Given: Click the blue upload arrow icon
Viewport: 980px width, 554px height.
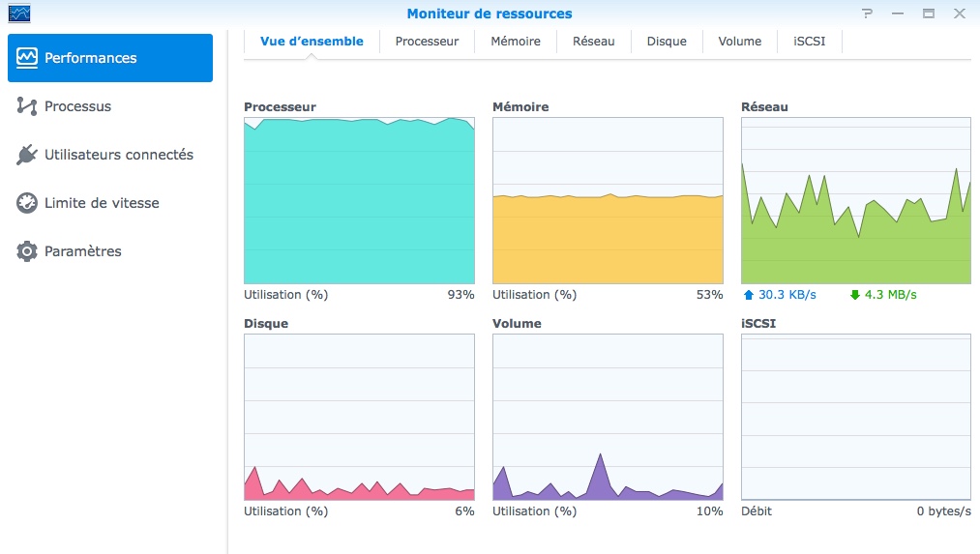Looking at the screenshot, I should pyautogui.click(x=748, y=295).
